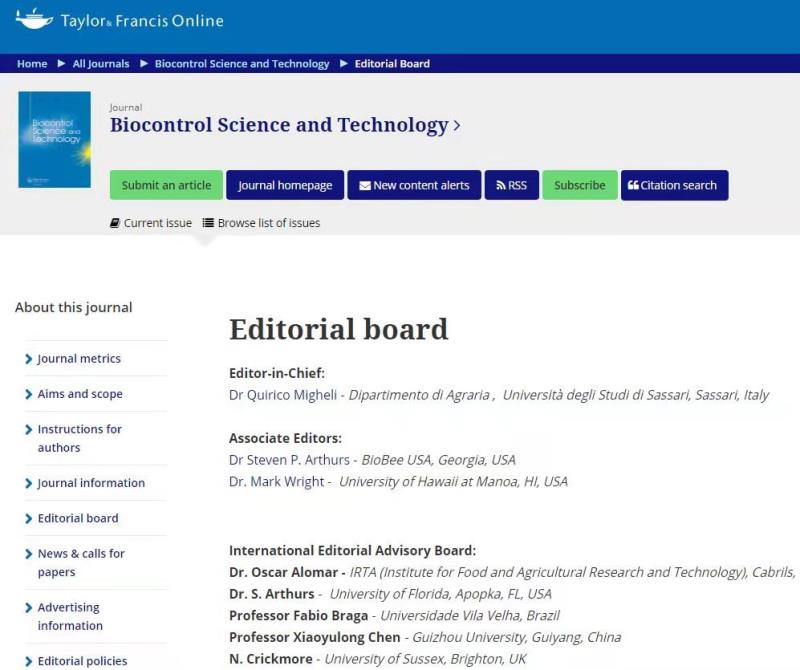800x670 pixels.
Task: Open the Journal metrics sidebar link
Action: (x=79, y=359)
